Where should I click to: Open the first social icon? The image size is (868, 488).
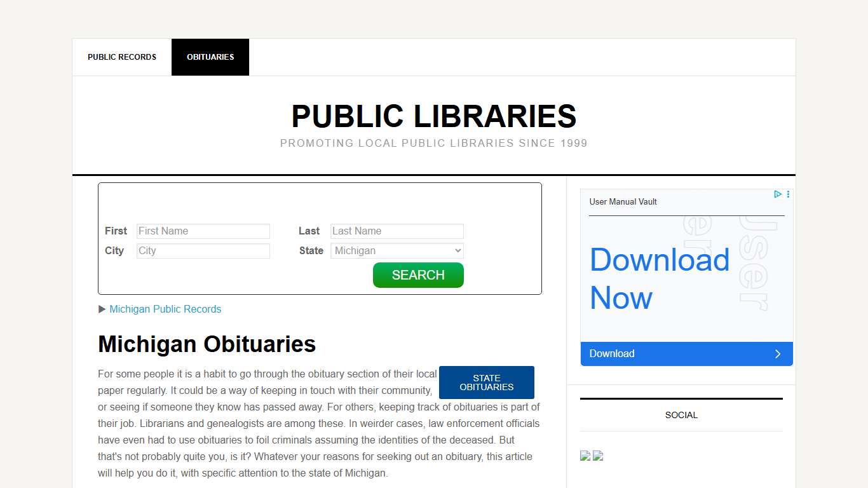click(x=585, y=456)
